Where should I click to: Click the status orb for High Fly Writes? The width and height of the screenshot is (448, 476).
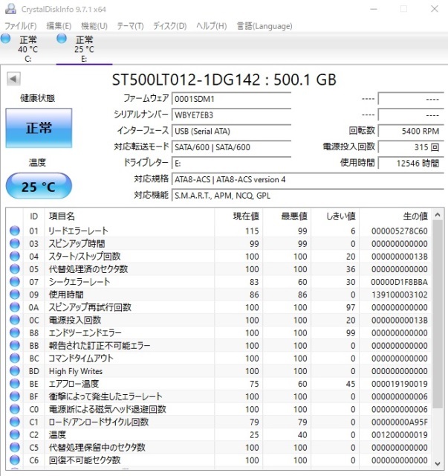(x=14, y=370)
